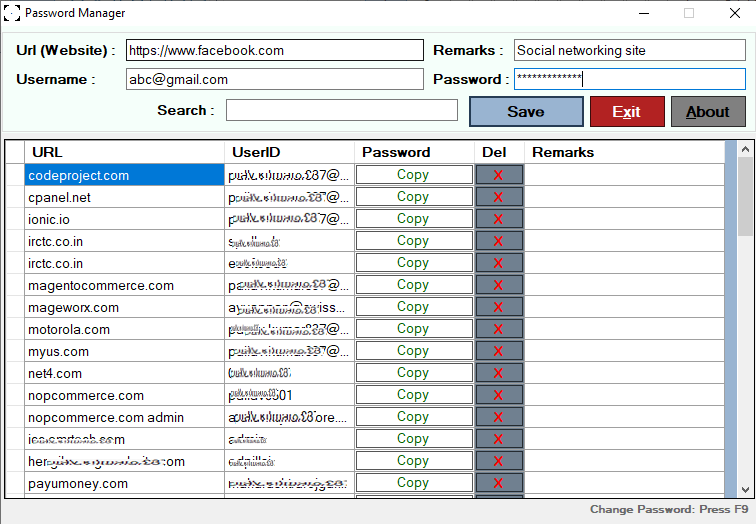
Task: Click the row header of codeproject.com
Action: point(15,175)
